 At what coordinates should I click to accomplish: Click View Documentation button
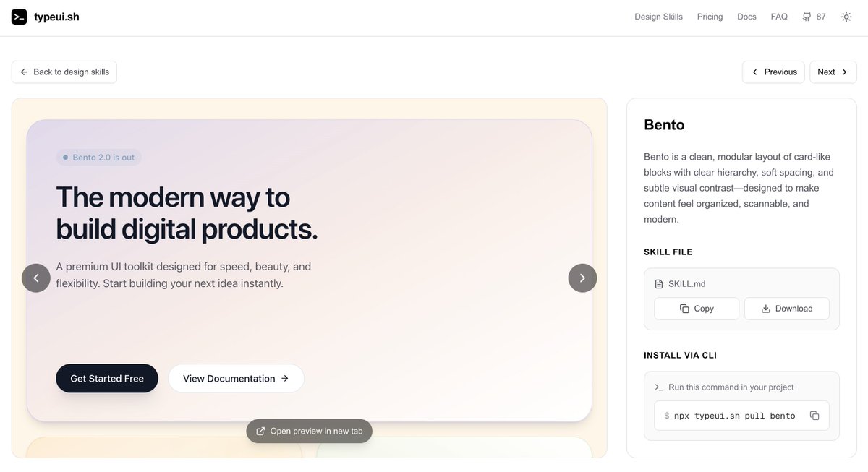coord(236,379)
